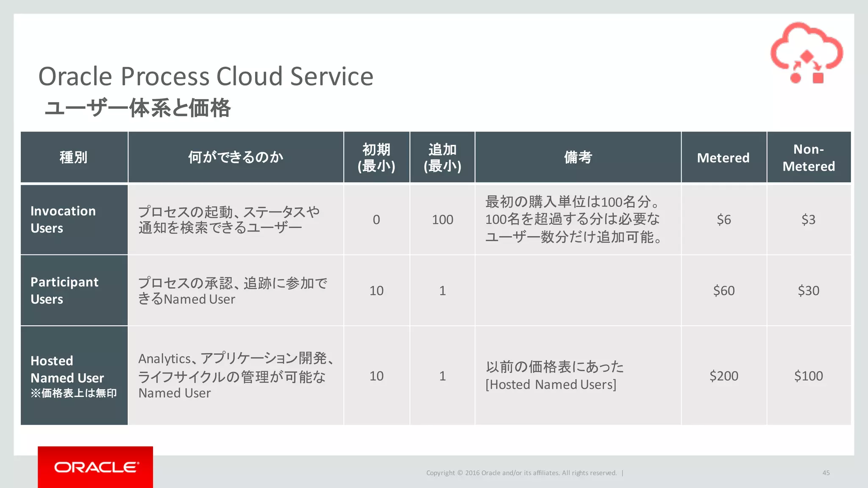Screen dimensions: 868x488
Task: Click the Metered price '$200'
Action: click(724, 376)
